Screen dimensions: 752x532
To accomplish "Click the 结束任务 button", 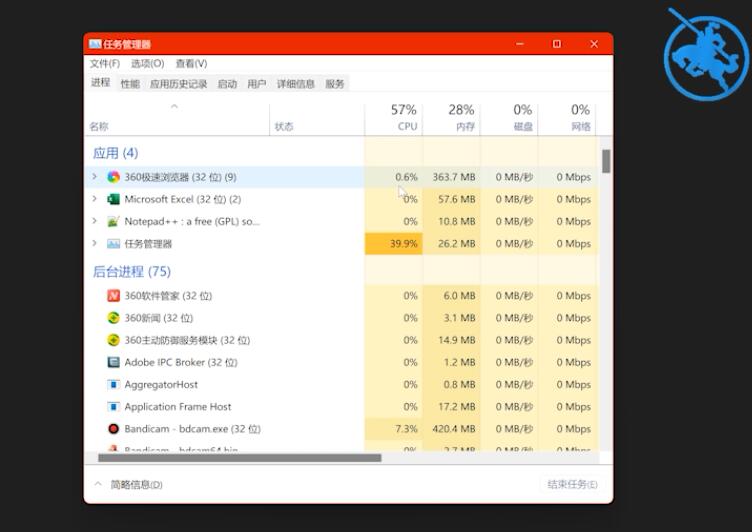I will point(572,485).
